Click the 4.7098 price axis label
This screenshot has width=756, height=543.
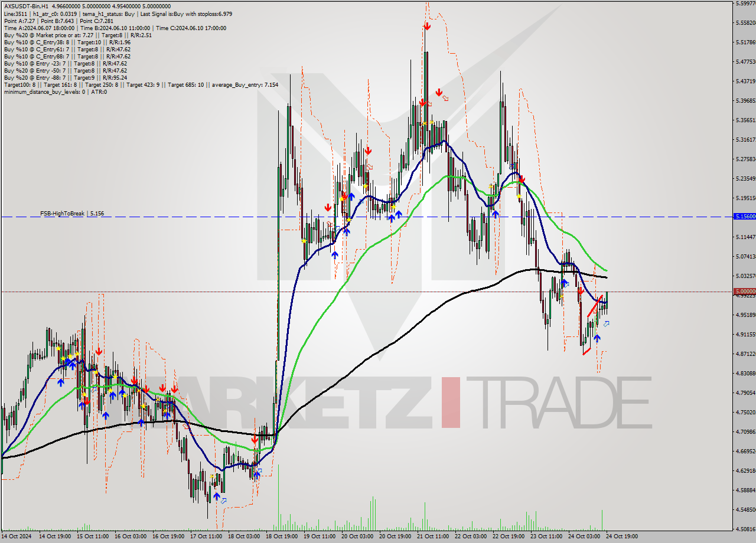[745, 432]
